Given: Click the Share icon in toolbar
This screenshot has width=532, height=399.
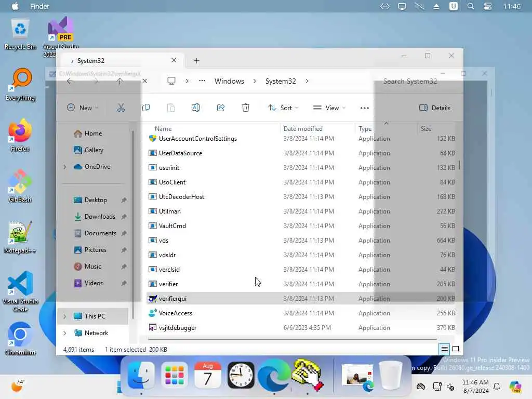Looking at the screenshot, I should click(x=221, y=108).
